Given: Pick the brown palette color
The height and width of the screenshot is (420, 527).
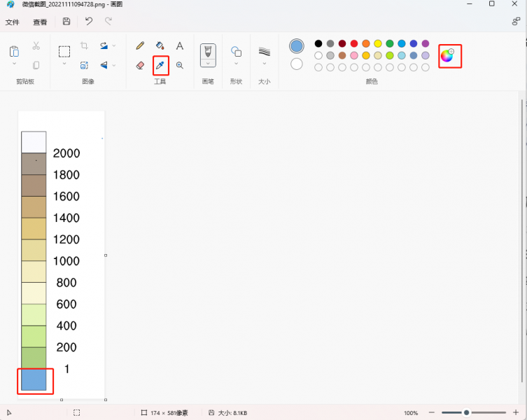Looking at the screenshot, I should (342, 55).
